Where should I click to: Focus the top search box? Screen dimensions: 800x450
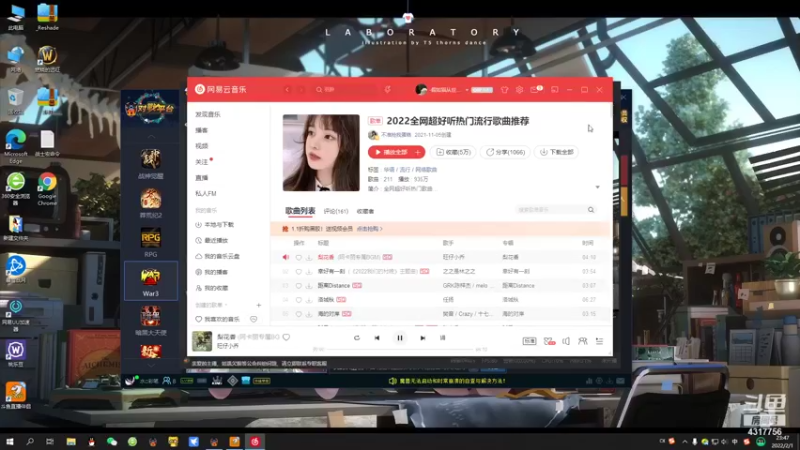click(345, 89)
